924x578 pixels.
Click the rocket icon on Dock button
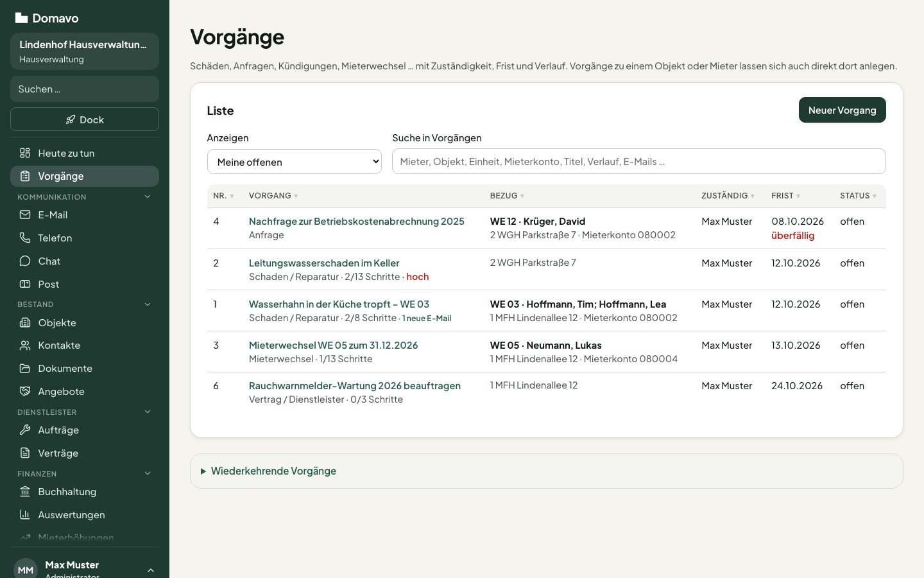(x=71, y=119)
